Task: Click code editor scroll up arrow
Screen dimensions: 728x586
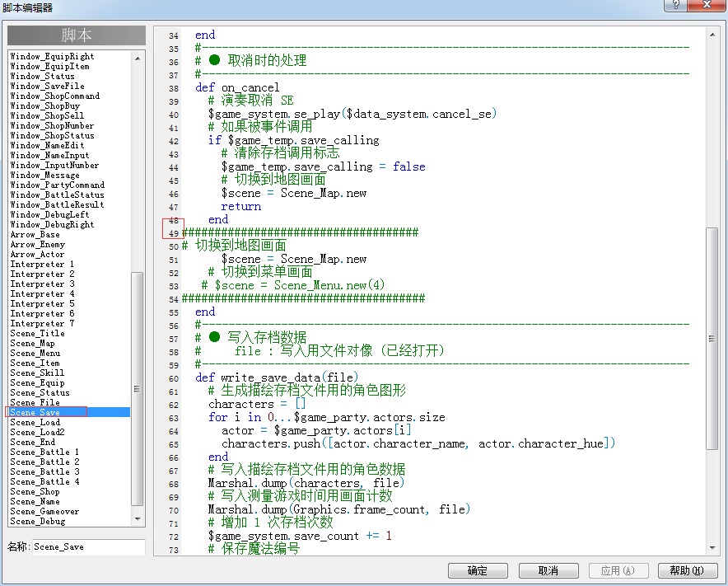Action: point(712,35)
